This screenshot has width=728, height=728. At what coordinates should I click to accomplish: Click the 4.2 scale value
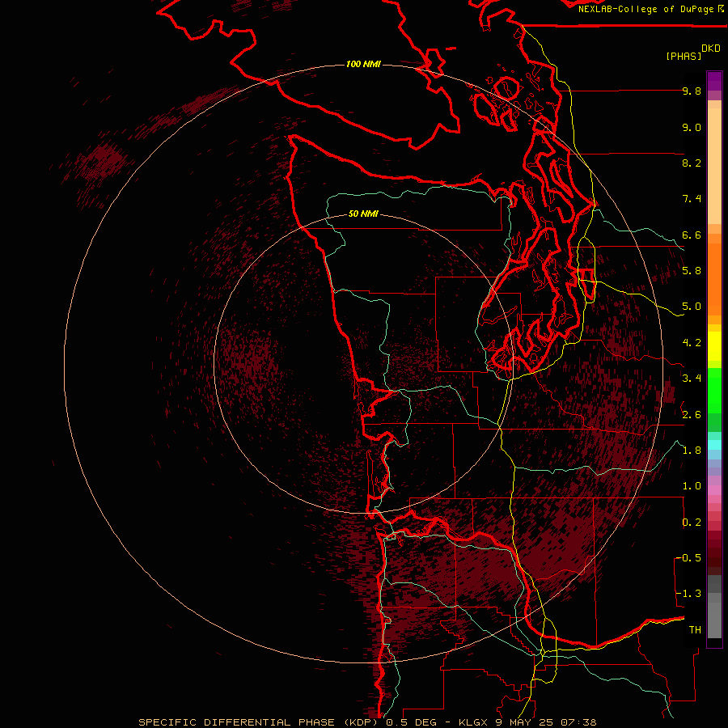[x=692, y=343]
